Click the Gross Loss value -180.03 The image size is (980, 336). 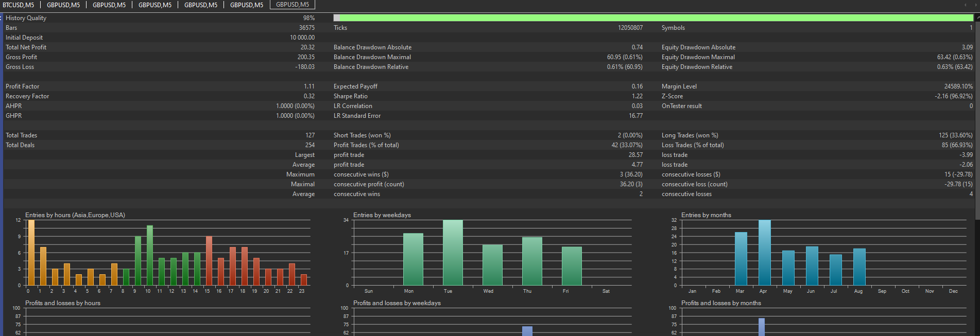point(305,67)
